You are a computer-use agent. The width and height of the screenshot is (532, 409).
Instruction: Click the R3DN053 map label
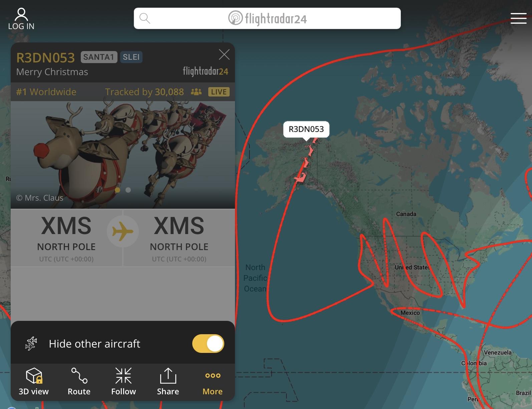pyautogui.click(x=306, y=129)
